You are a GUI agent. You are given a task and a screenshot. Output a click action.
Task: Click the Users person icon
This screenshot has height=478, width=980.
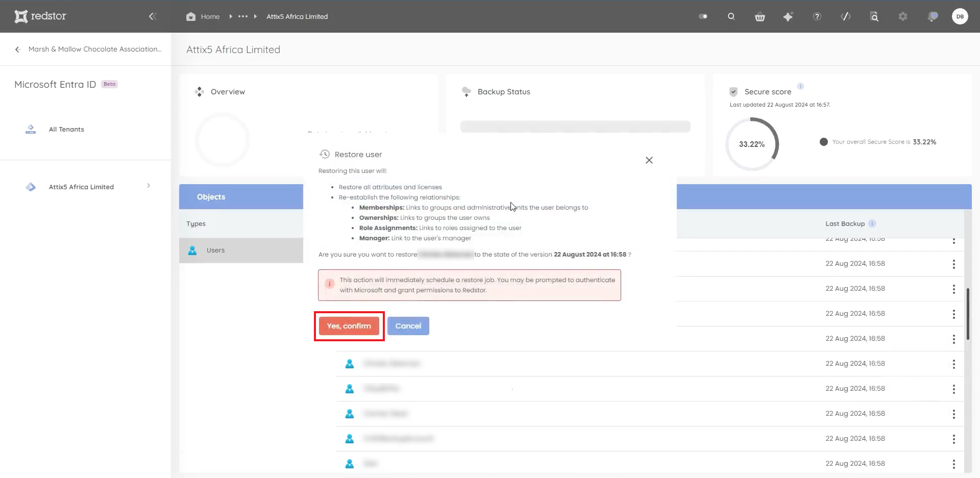click(192, 250)
